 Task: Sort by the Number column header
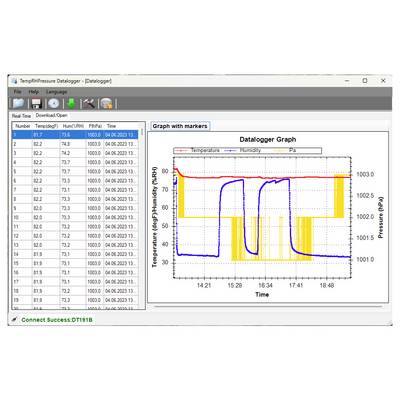(x=23, y=126)
